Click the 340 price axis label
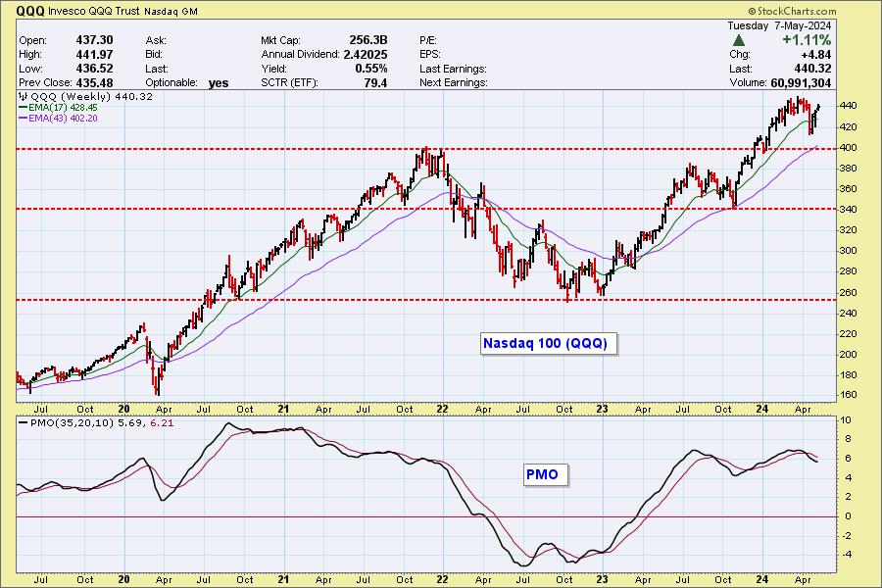 point(849,210)
